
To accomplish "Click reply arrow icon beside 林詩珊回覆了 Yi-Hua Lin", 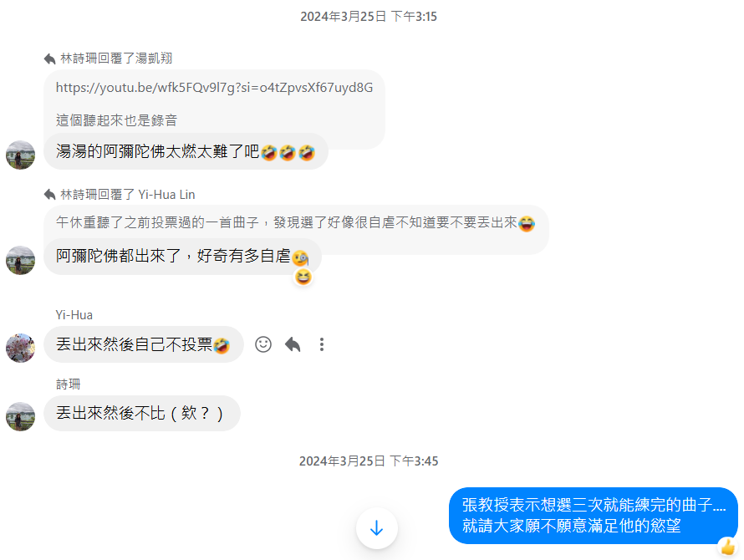I will coord(49,195).
